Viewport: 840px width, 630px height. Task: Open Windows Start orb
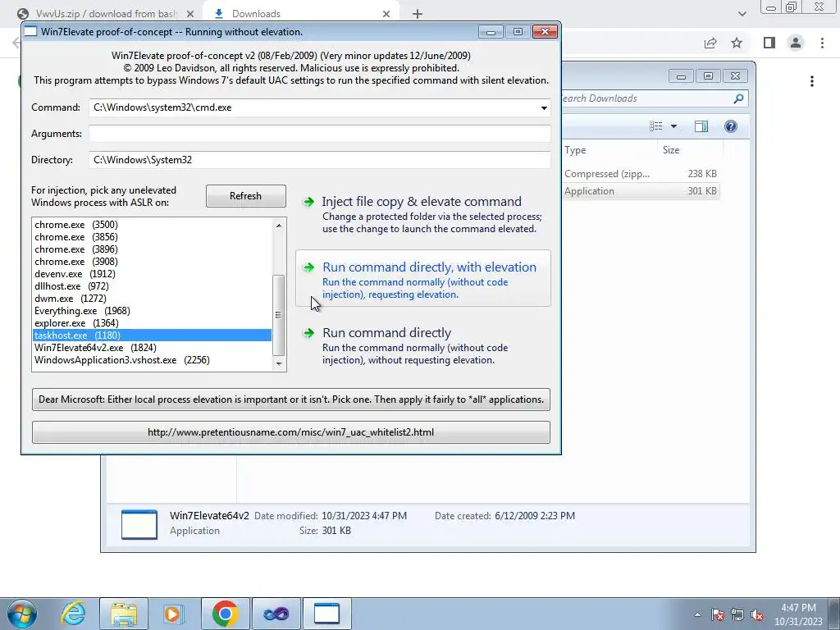[22, 614]
